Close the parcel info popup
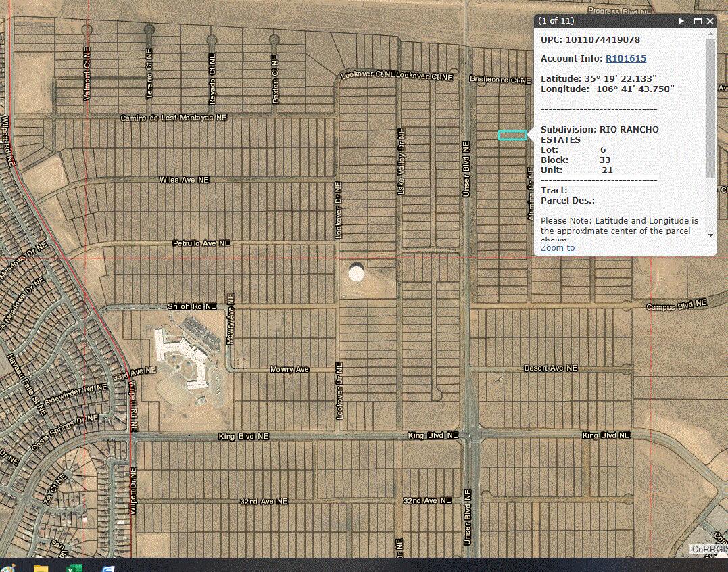This screenshot has width=728, height=572. (710, 21)
